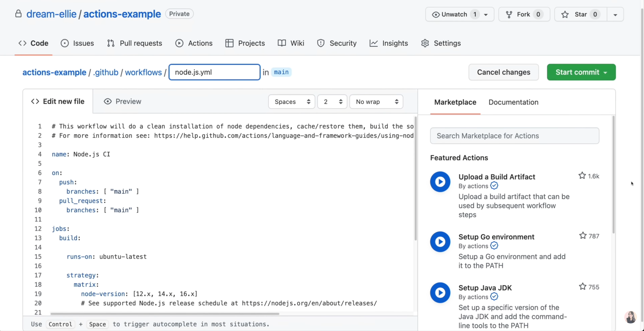
Task: Open the workflows breadcrumb link
Action: click(143, 73)
